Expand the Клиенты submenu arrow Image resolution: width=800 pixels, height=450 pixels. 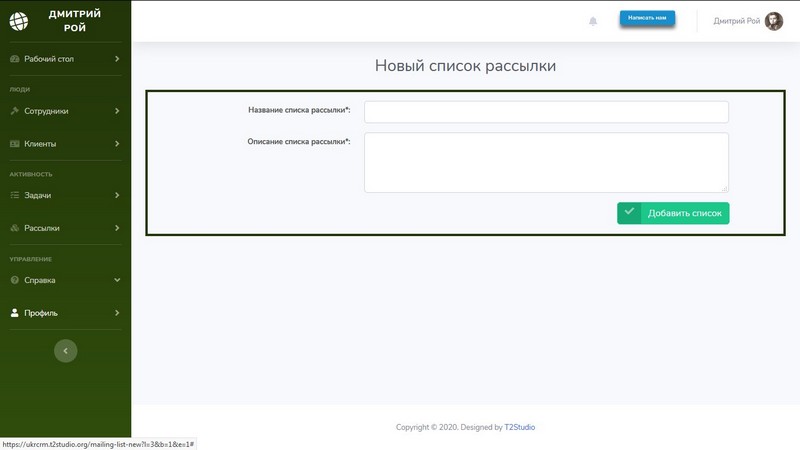(117, 144)
